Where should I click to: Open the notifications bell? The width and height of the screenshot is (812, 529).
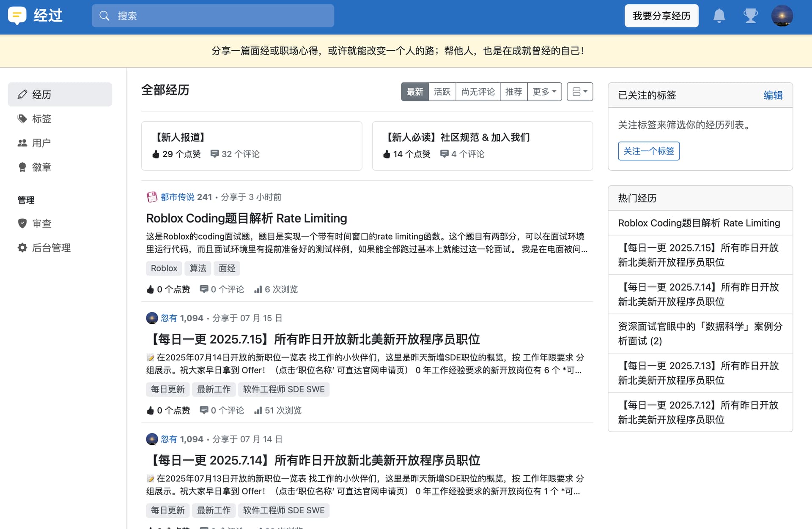click(719, 16)
